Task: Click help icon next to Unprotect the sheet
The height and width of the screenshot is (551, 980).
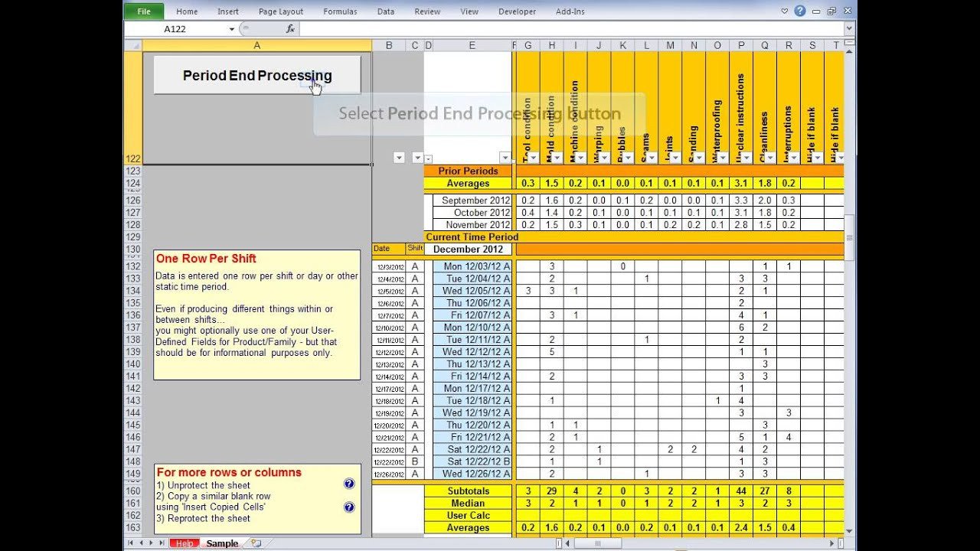Action: (349, 484)
